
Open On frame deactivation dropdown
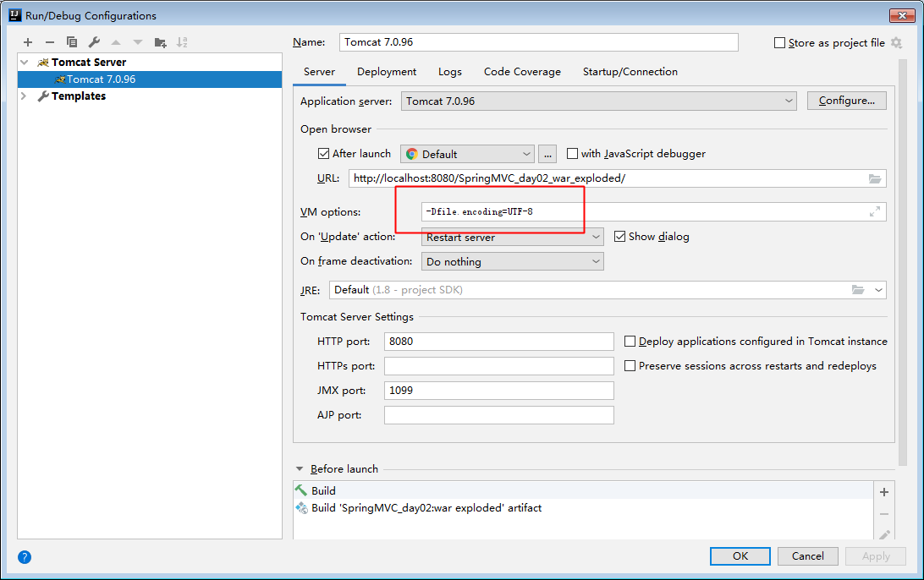513,261
